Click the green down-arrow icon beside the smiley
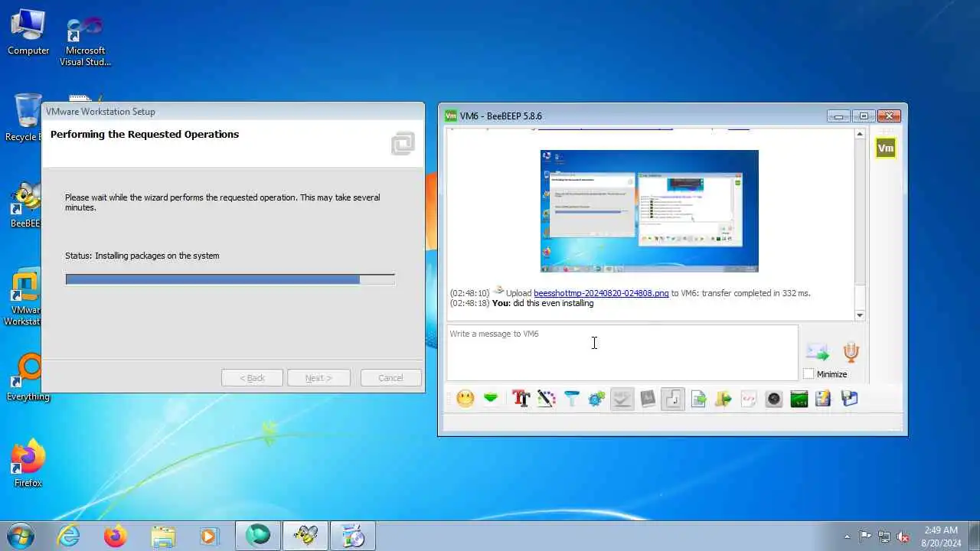This screenshot has height=551, width=980. pos(491,399)
